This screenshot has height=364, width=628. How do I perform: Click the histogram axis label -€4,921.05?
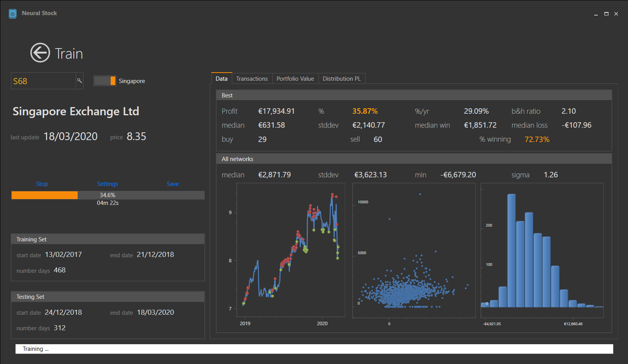click(492, 324)
